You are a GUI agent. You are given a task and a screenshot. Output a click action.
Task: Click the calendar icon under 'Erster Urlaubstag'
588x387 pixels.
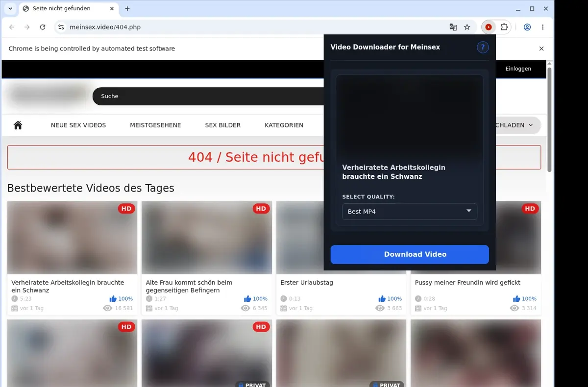pyautogui.click(x=284, y=309)
